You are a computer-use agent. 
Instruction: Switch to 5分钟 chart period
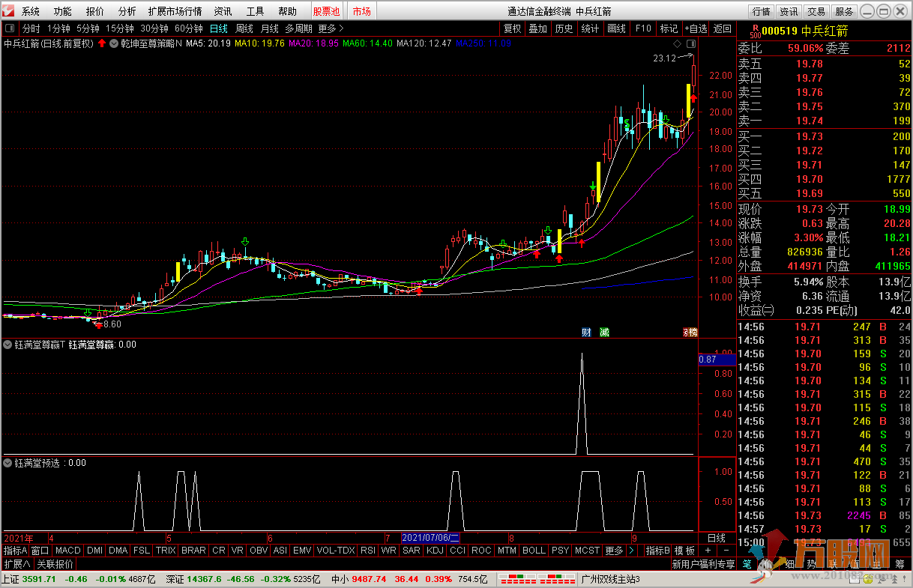[x=88, y=28]
